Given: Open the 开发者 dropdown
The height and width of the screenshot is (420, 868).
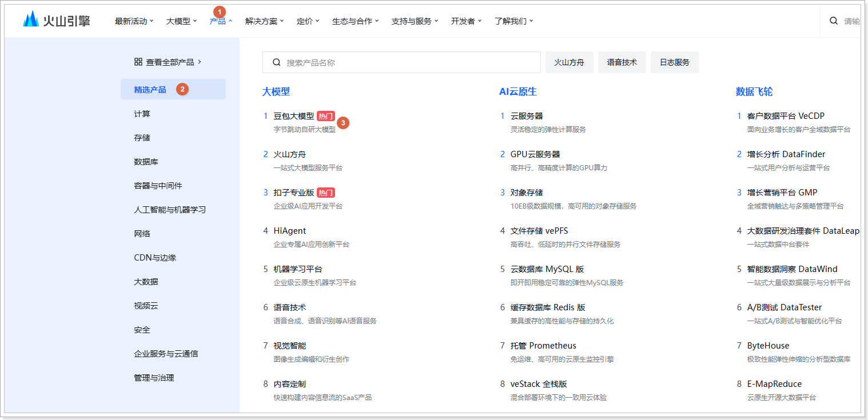Looking at the screenshot, I should coord(467,21).
